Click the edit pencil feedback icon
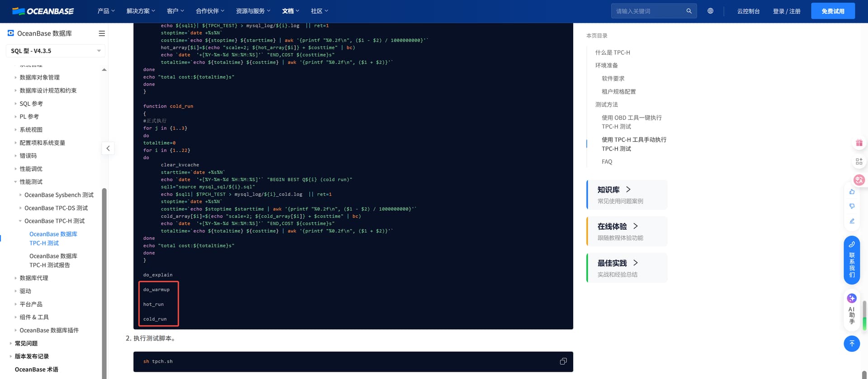 [x=852, y=221]
